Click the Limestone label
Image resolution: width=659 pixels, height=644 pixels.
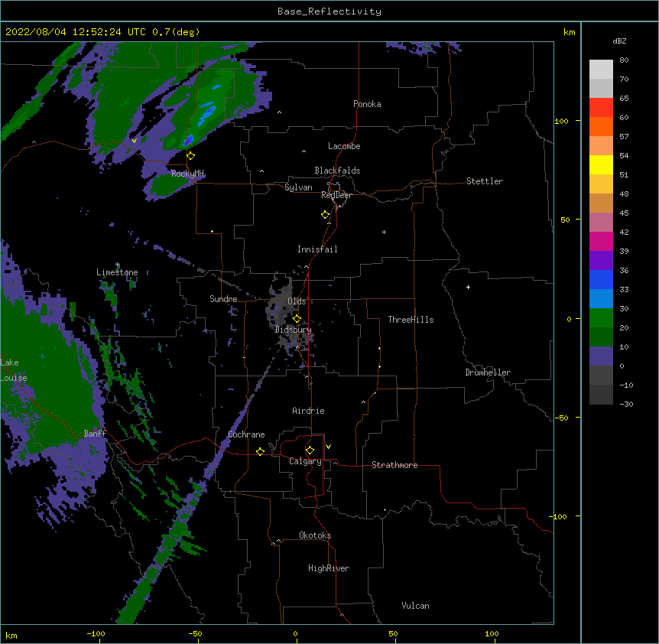[117, 272]
